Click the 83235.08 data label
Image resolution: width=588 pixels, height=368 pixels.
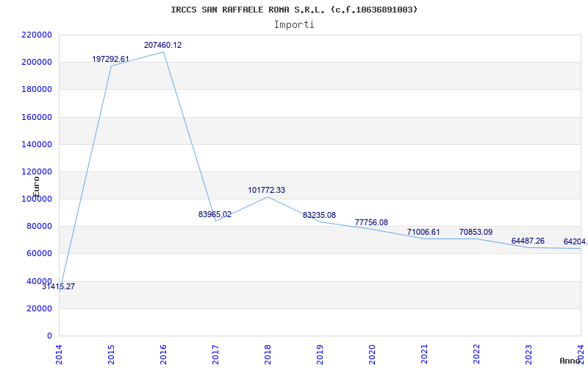320,216
